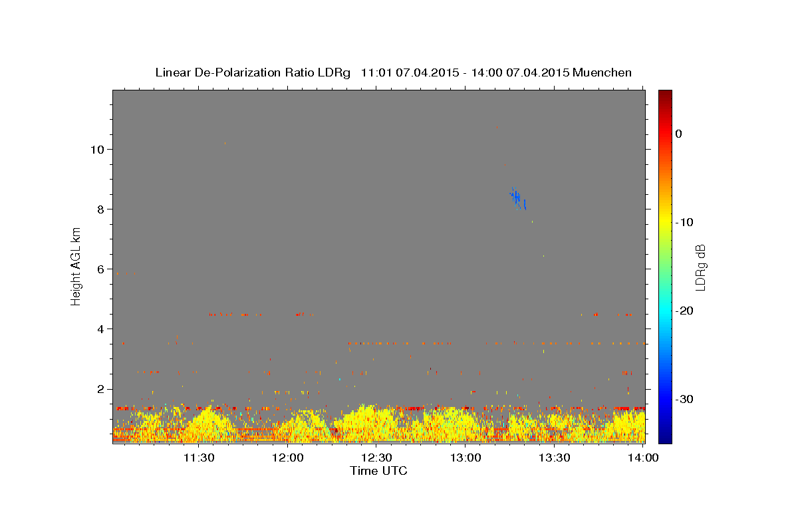The height and width of the screenshot is (532, 798).
Task: Click the height tick label 4
Action: click(101, 329)
